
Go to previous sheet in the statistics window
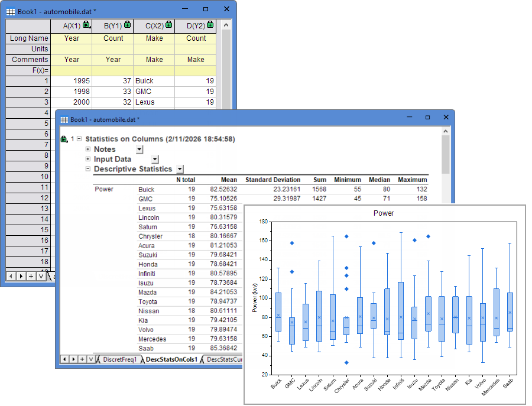[65, 359]
